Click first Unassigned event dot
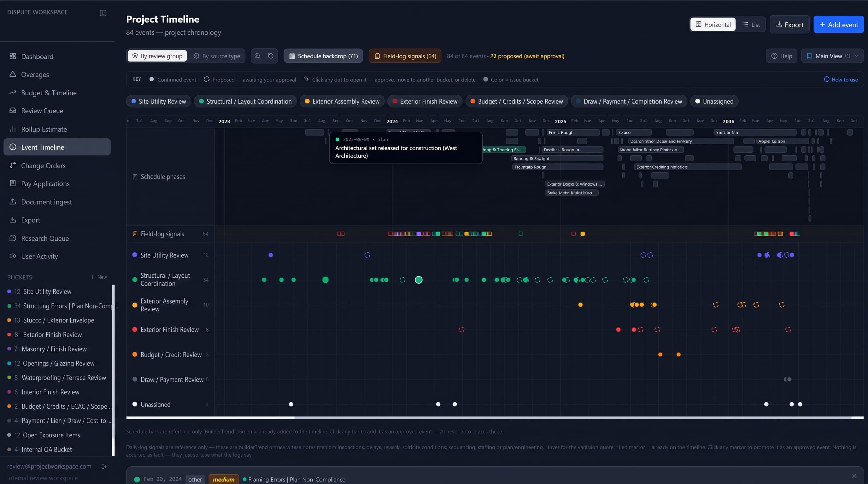868x484 pixels. 291,404
